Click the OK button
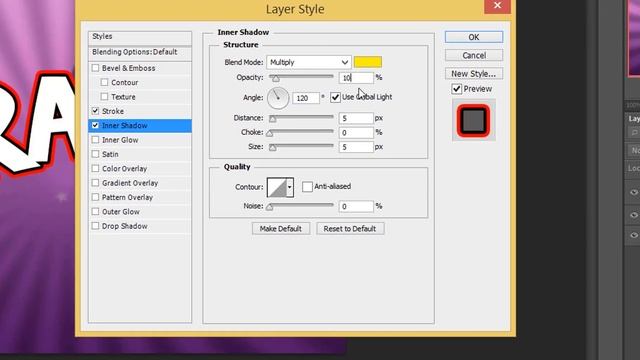The image size is (640, 360). [x=474, y=37]
